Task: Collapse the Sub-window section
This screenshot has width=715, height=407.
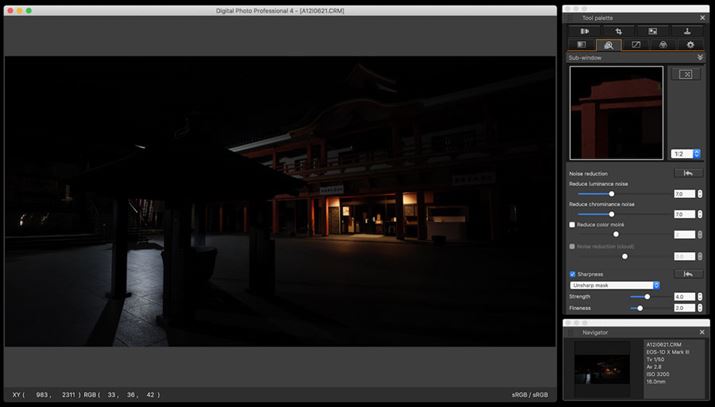Action: point(700,58)
